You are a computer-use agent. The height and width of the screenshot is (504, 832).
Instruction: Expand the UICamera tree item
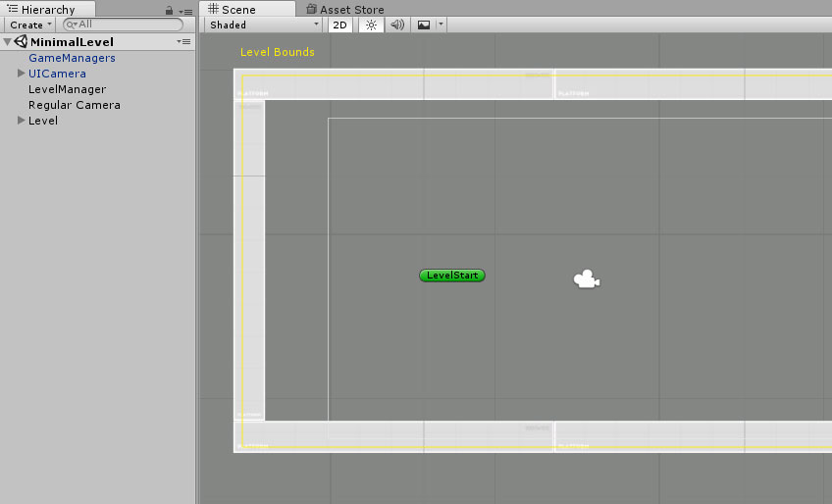pyautogui.click(x=22, y=74)
